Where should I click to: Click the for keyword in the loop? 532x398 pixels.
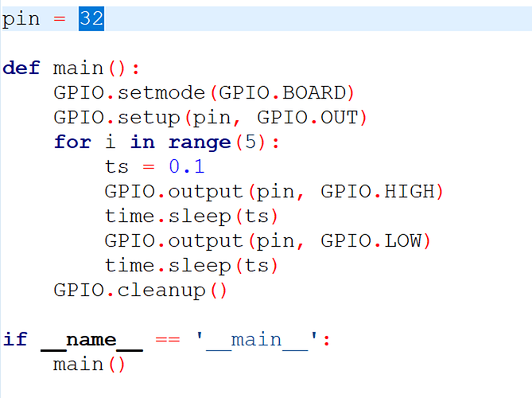pyautogui.click(x=72, y=142)
